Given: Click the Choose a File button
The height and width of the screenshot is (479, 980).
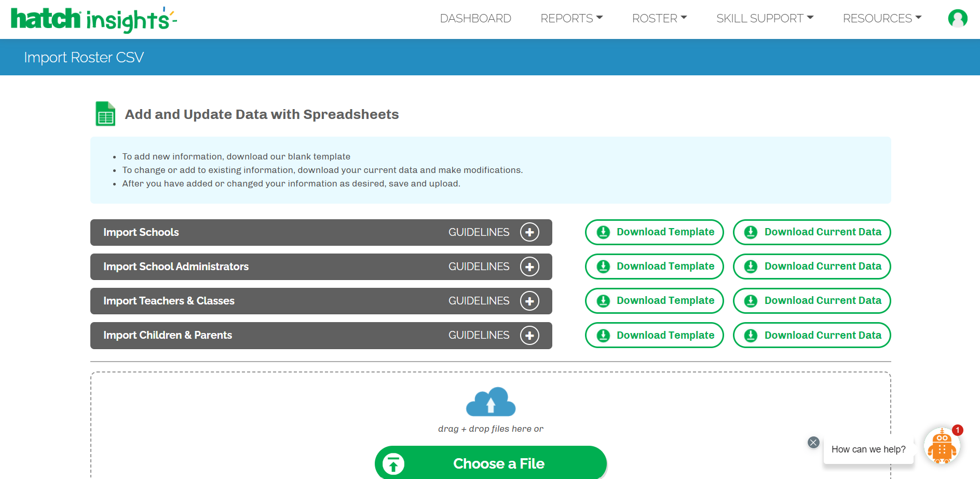Looking at the screenshot, I should (x=491, y=463).
